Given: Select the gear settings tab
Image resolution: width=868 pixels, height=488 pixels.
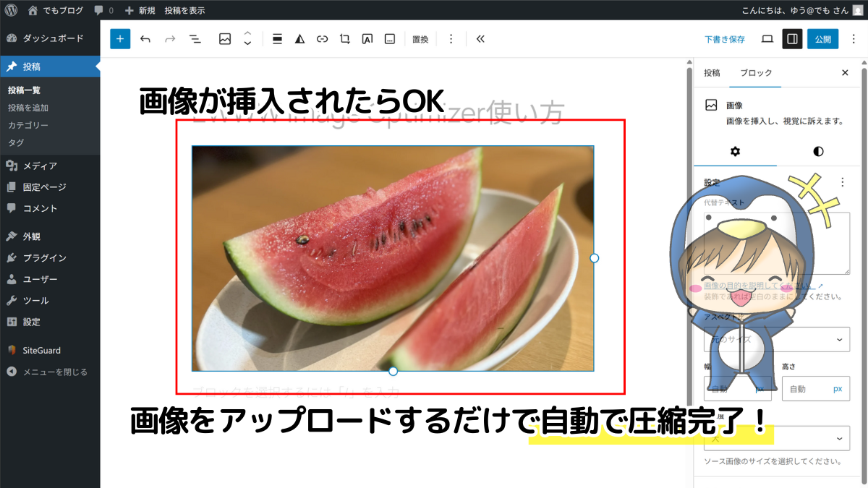Looking at the screenshot, I should pos(735,151).
